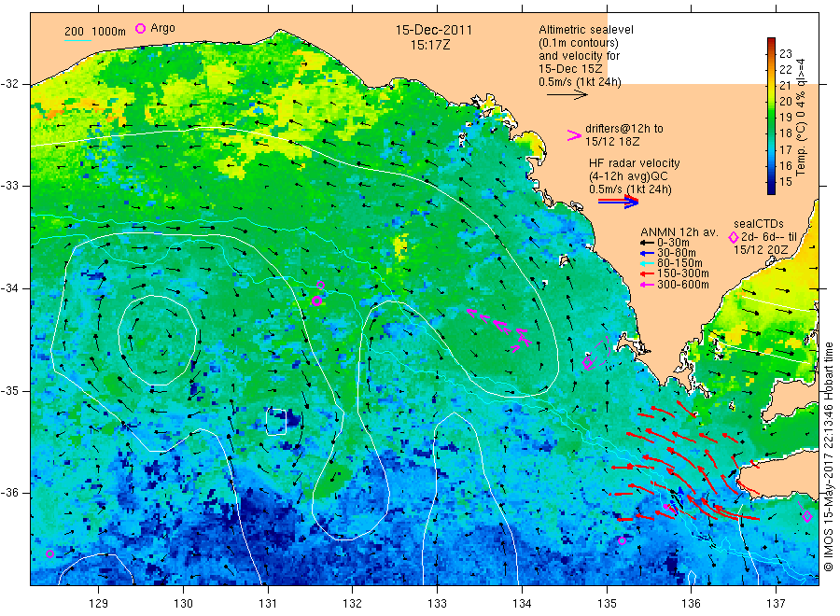Viewport: 840px width, 616px height.
Task: Click the 132 longitude axis label
Action: (353, 604)
